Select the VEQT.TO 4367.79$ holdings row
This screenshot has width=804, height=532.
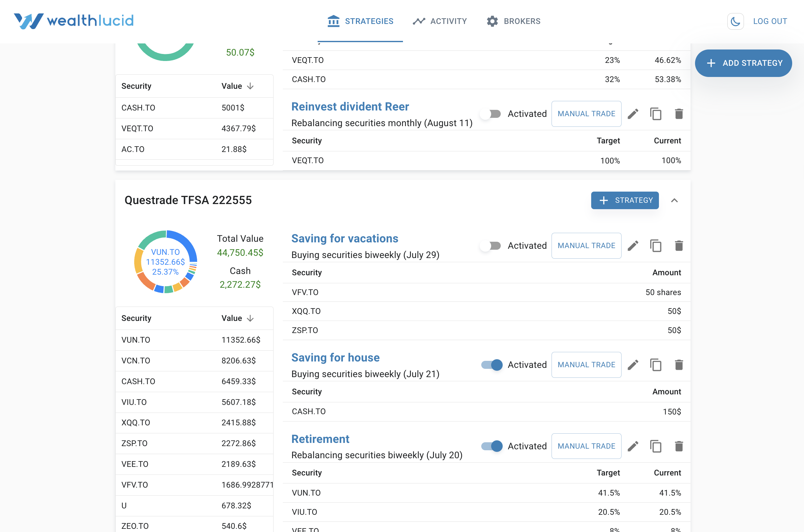point(195,129)
